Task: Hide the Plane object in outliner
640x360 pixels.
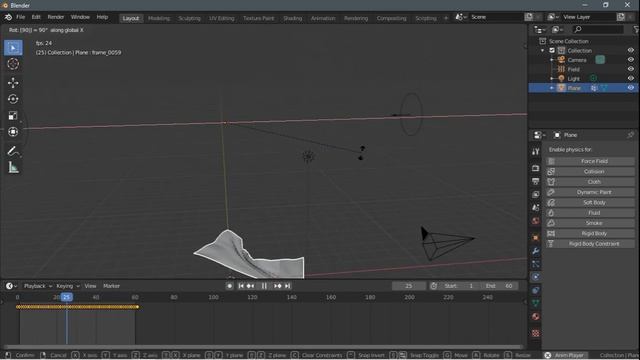Action: pos(631,88)
